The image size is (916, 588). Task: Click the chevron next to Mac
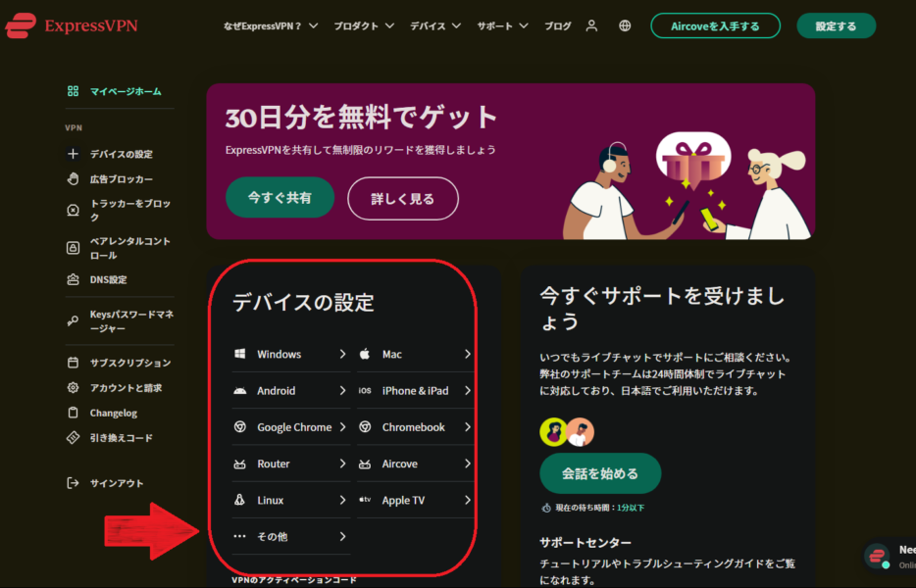[468, 354]
